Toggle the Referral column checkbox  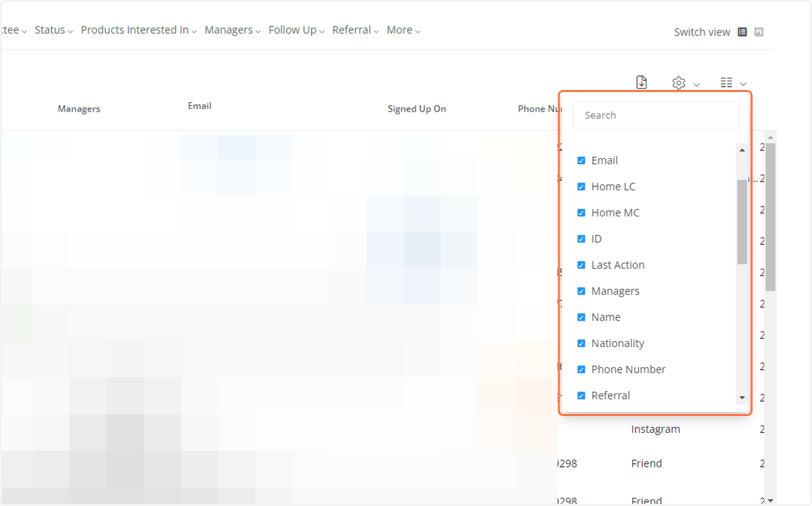[581, 396]
